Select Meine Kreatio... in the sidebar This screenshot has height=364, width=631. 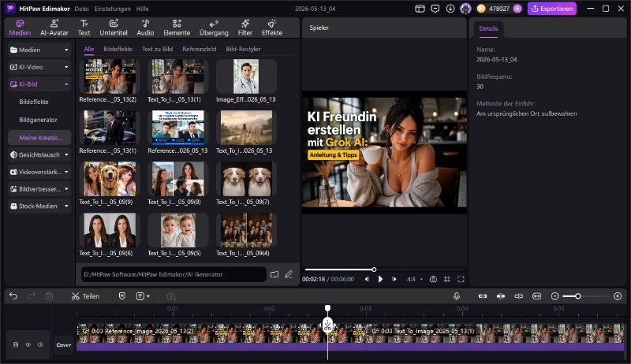point(39,137)
